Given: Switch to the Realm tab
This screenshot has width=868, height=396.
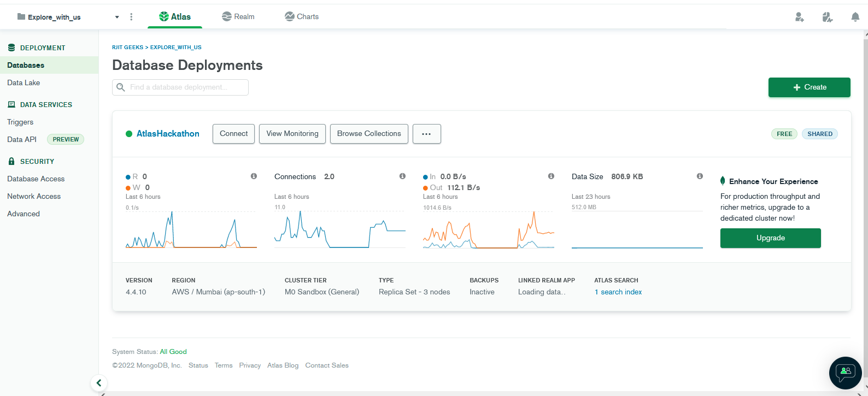Looking at the screenshot, I should tap(238, 17).
